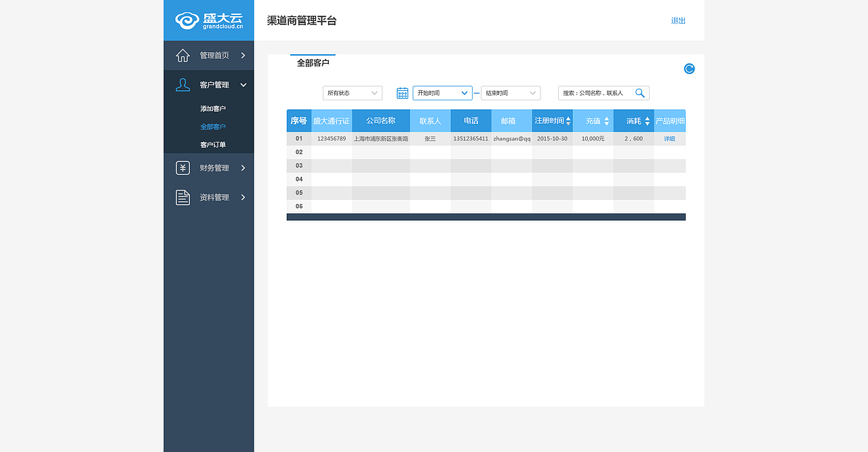
Task: Click the magnifier search icon
Action: [x=639, y=93]
